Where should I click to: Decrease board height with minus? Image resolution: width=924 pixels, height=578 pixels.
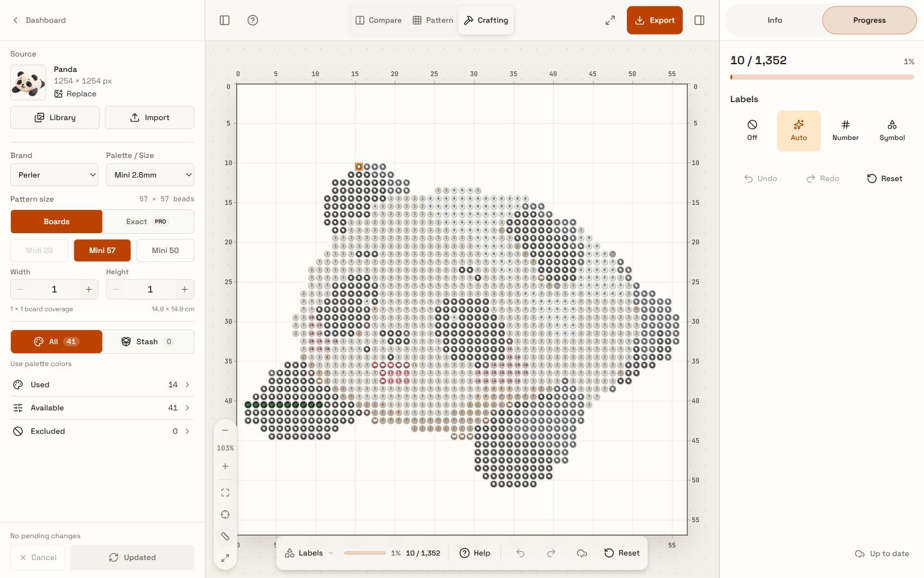[116, 290]
